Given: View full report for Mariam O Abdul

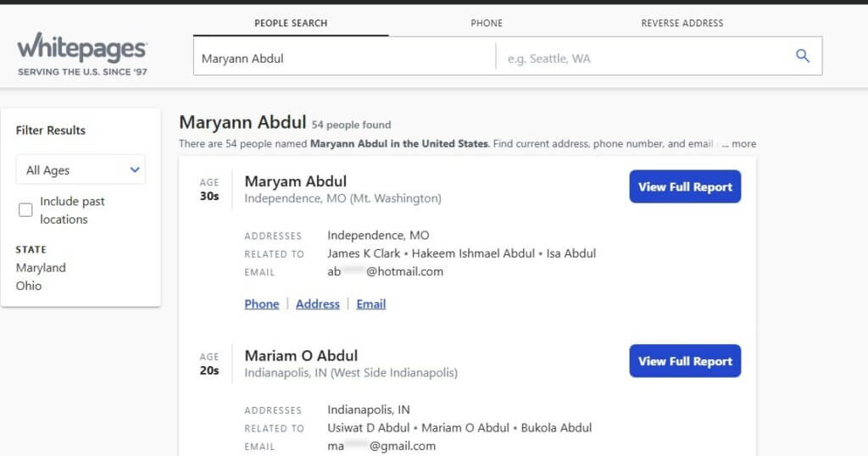Looking at the screenshot, I should pyautogui.click(x=685, y=361).
